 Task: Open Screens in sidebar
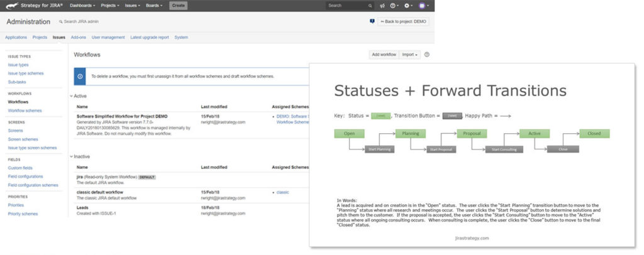point(15,131)
